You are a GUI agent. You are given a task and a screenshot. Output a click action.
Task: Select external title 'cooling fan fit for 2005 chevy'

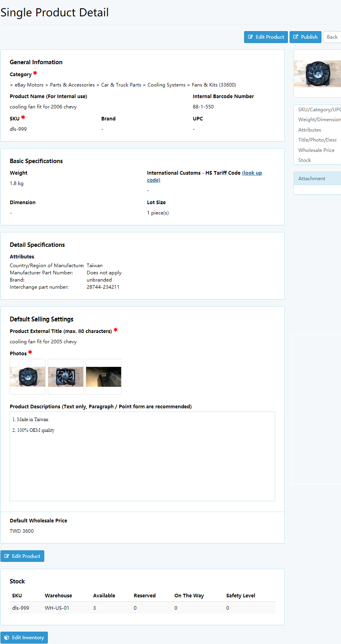tap(43, 341)
